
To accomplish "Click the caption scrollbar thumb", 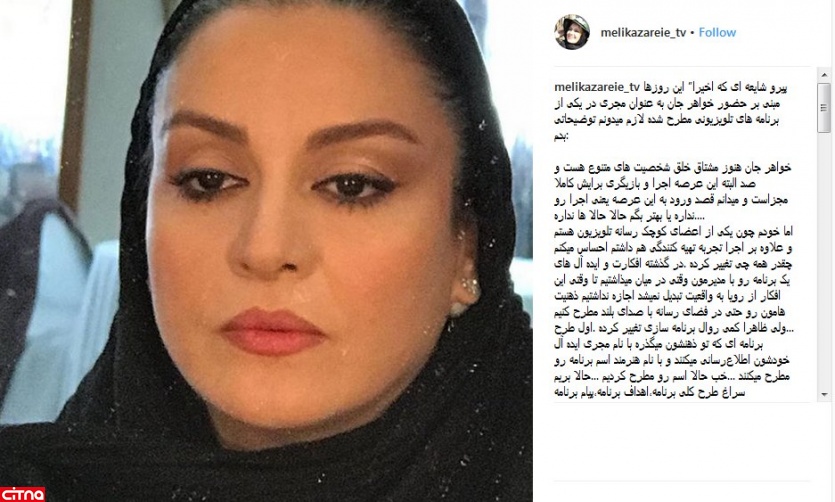I will [x=825, y=108].
